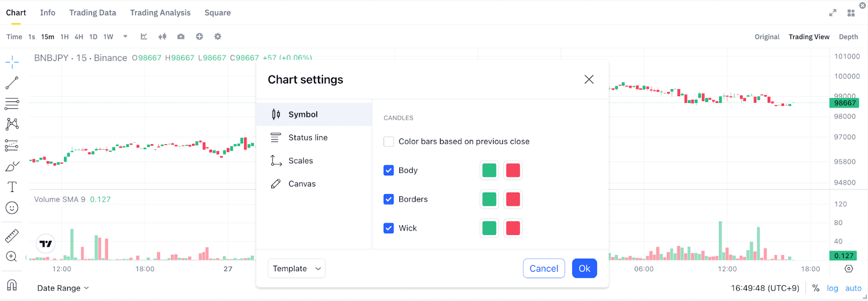Enable Color bars based on previous close
Image resolution: width=868 pixels, height=301 pixels.
click(x=388, y=142)
